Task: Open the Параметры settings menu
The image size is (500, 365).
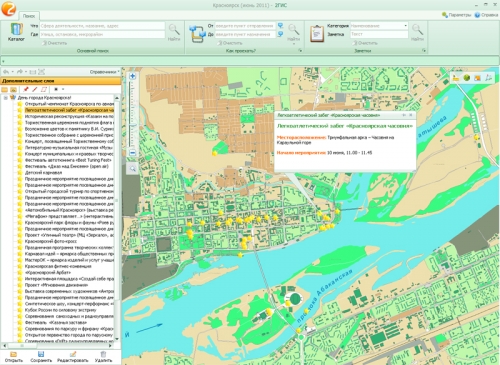Action: (x=456, y=15)
